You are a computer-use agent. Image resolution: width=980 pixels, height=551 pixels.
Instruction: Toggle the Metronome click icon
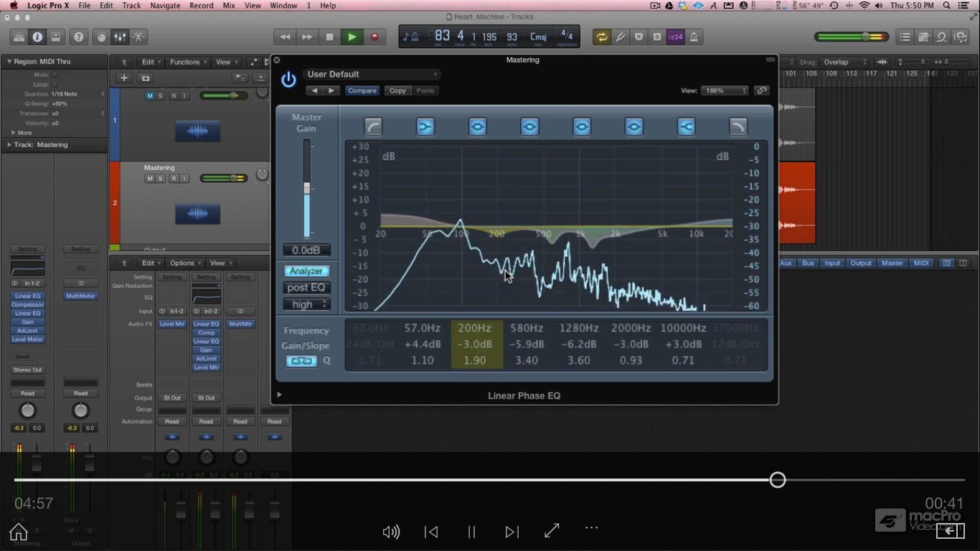pyautogui.click(x=694, y=37)
